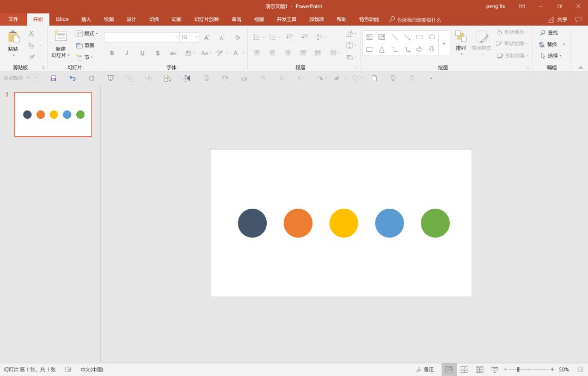The image size is (588, 376).
Task: Click the 查找 (Find) magnifier icon
Action: coord(543,33)
